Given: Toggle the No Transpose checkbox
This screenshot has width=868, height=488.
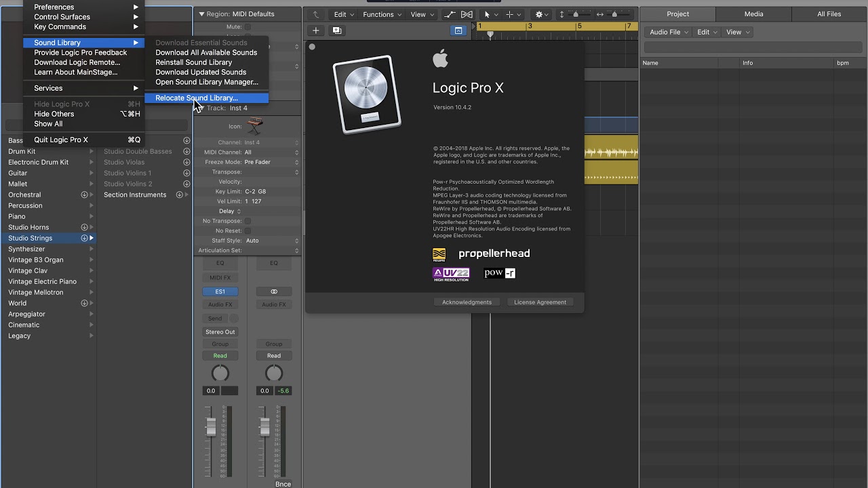Looking at the screenshot, I should click(248, 221).
